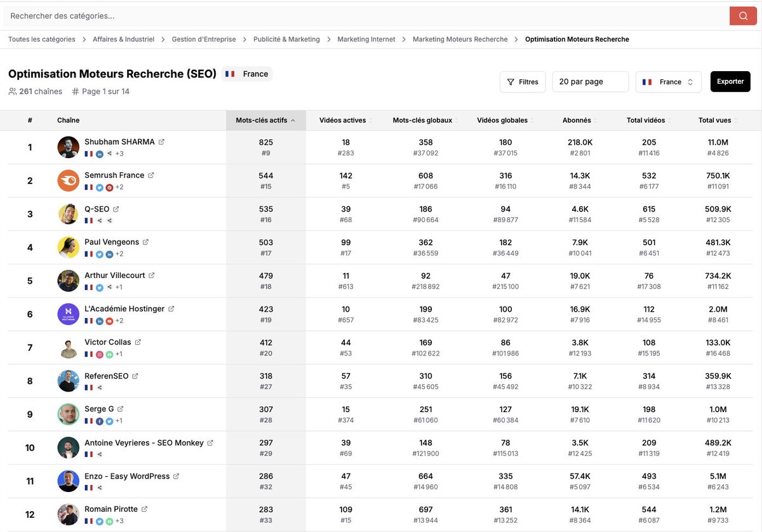The height and width of the screenshot is (532, 762).
Task: Open Romain Pirotte's external link icon
Action: (x=144, y=509)
